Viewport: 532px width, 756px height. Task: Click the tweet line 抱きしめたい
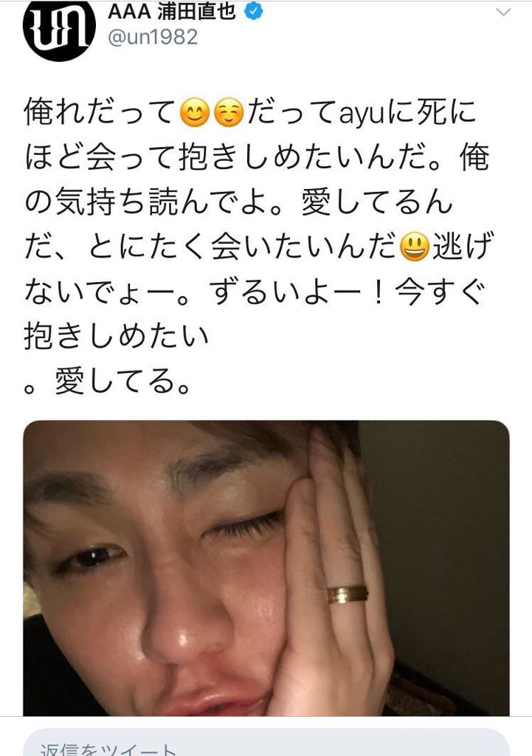(x=117, y=336)
